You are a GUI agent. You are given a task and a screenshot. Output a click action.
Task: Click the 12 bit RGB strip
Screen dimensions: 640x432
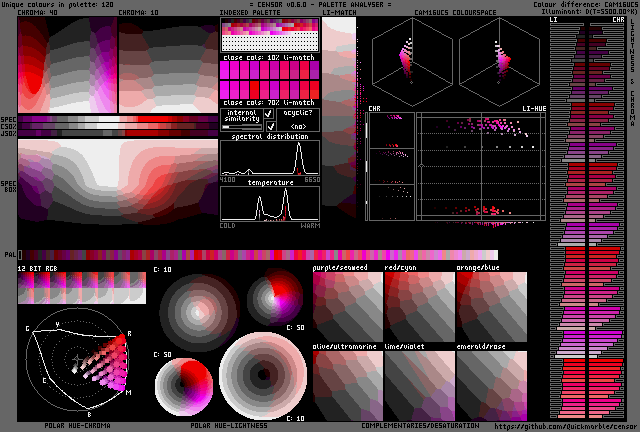click(82, 289)
